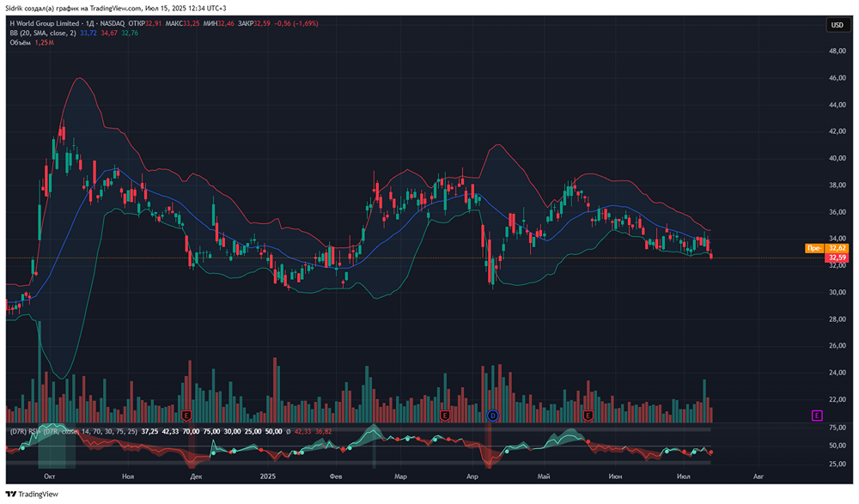
Task: Click the purple upcoming earnings E marker
Action: [x=817, y=416]
